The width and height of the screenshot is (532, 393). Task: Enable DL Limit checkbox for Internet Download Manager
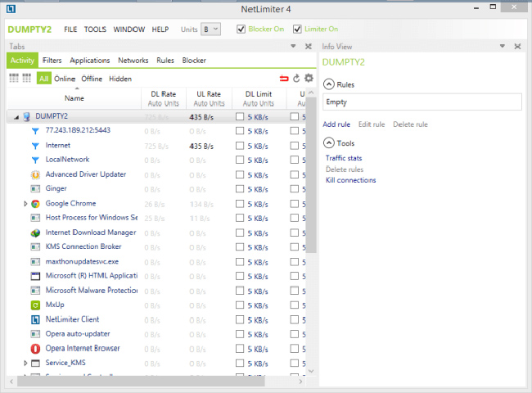(x=240, y=233)
